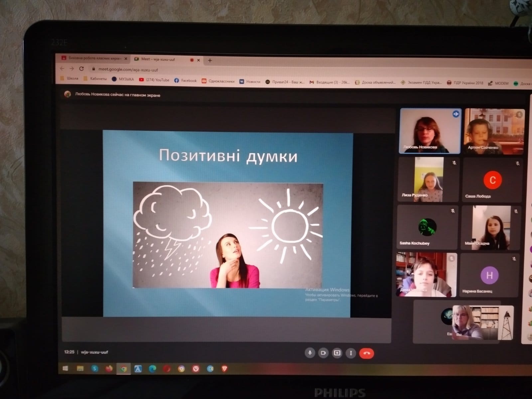532x399 pixels.
Task: Expand the Кабинеты bookmarks folder
Action: [95, 79]
